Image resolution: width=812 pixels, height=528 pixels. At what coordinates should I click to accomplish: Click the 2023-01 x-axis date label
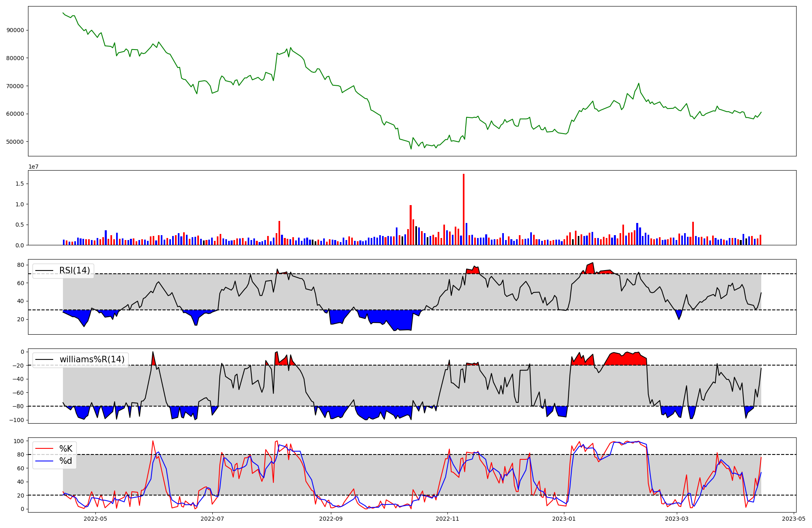[564, 519]
